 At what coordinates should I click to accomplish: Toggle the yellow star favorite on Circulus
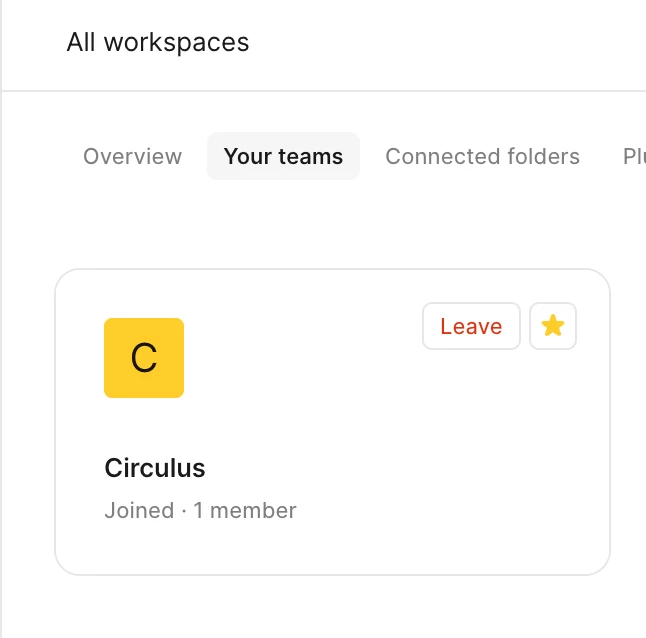click(x=552, y=326)
